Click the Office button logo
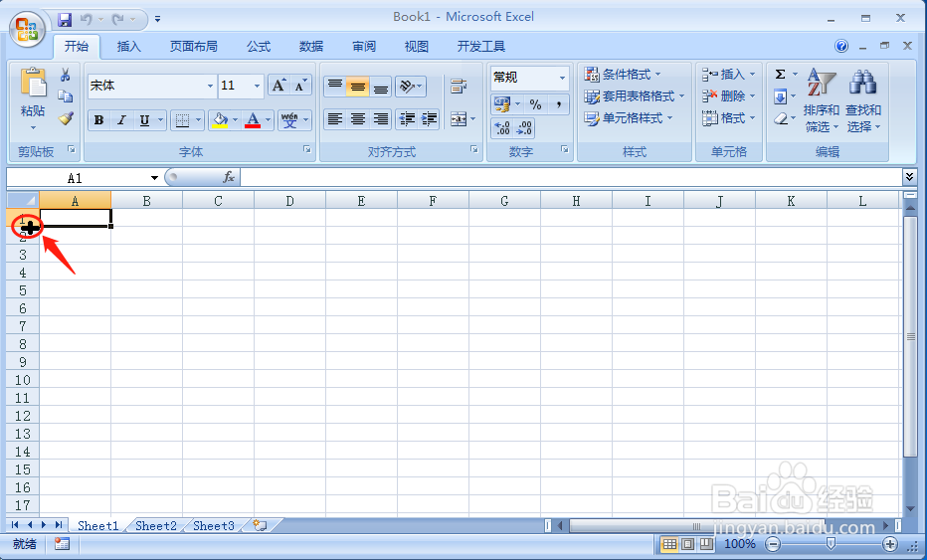The image size is (927, 560). coord(27,29)
